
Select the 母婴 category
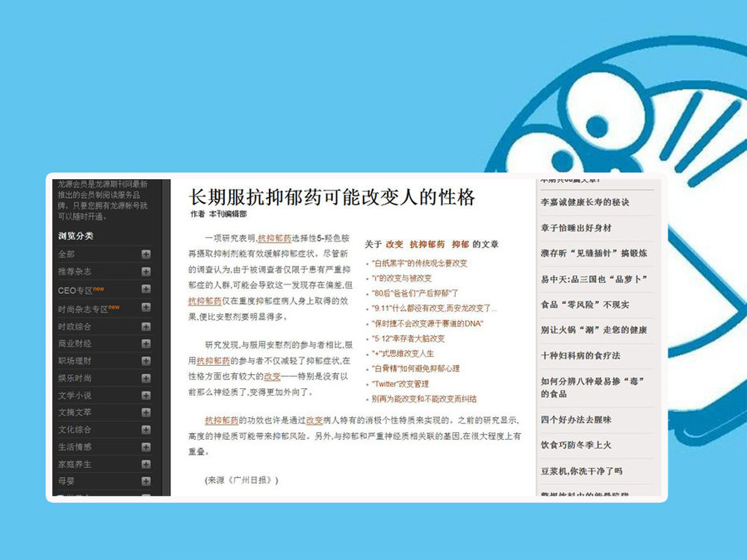tap(66, 481)
